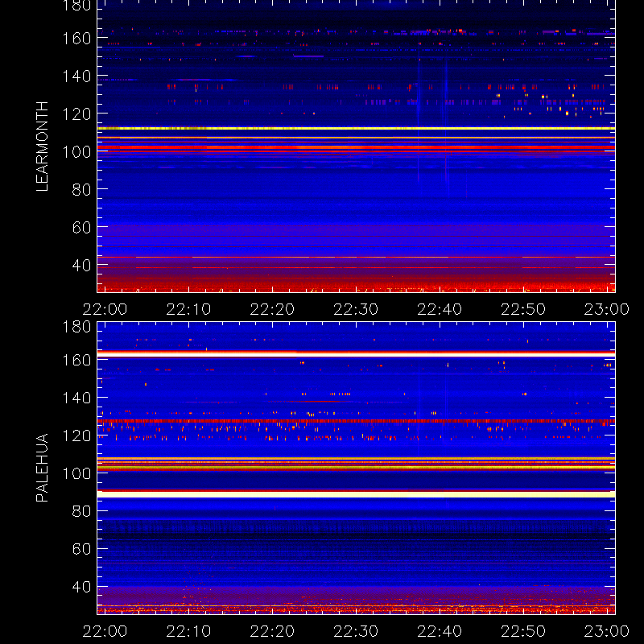Pick Palehua plot's 22:20 time label
Screen dimensions: 644x644
(x=272, y=631)
